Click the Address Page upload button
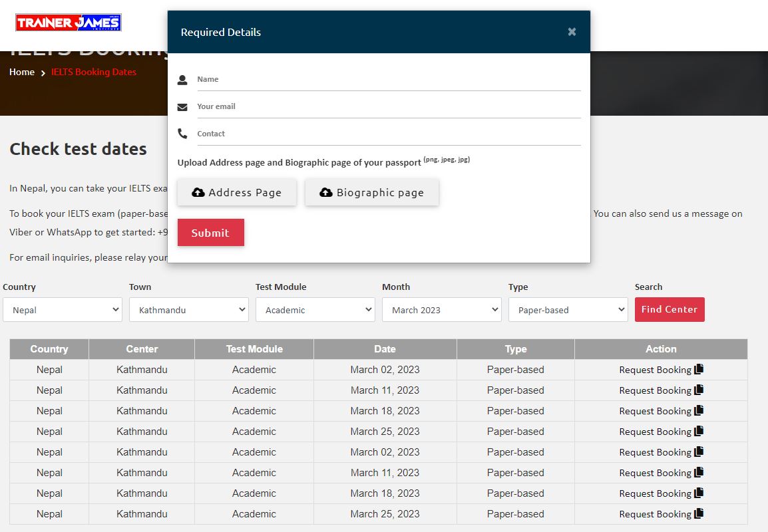 (x=237, y=192)
